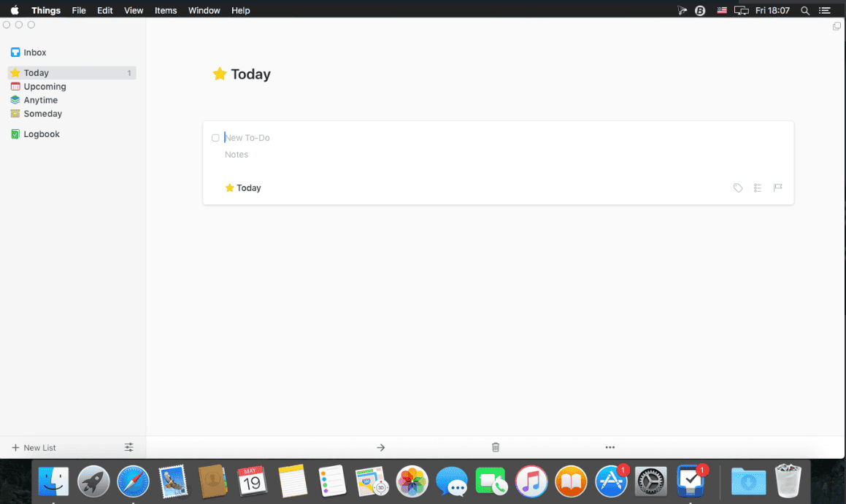The height and width of the screenshot is (504, 846).
Task: Open the Trash in the Dock
Action: point(788,481)
